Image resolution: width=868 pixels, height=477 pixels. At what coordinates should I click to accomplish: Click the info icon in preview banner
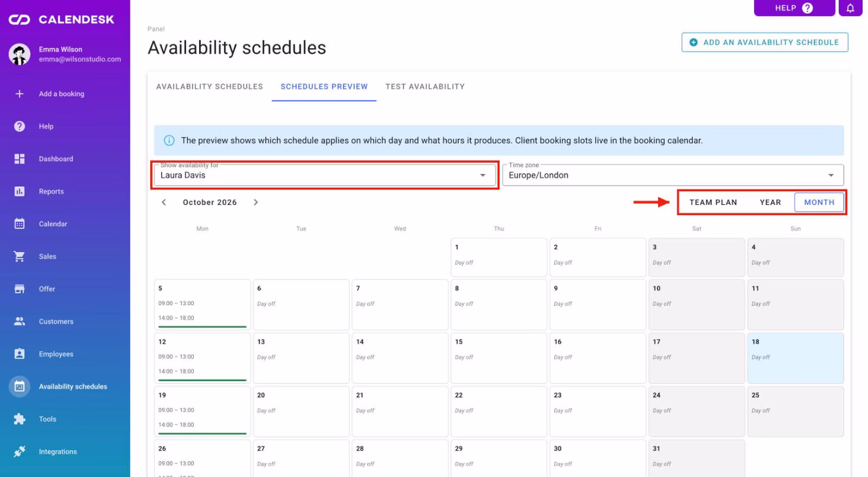click(169, 140)
